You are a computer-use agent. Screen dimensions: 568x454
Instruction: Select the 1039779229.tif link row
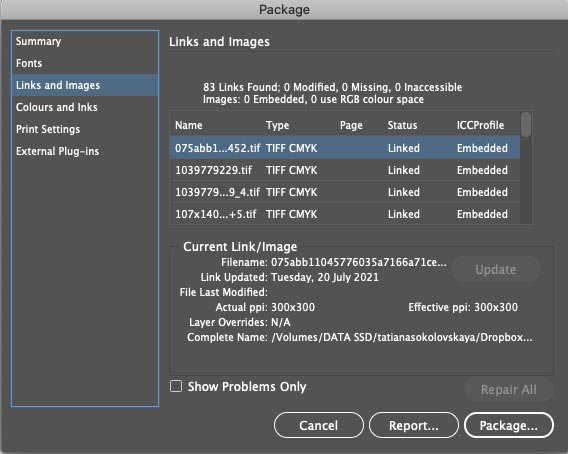click(x=345, y=170)
